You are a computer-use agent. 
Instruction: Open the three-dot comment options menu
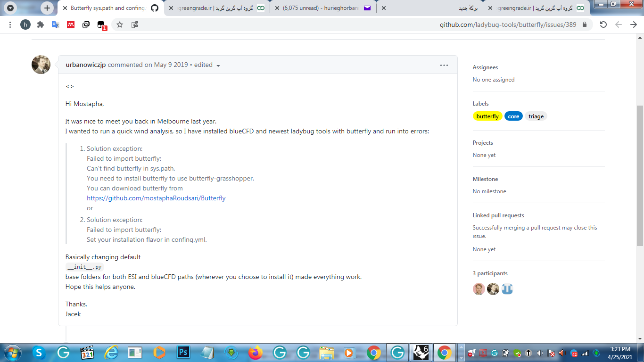point(444,65)
